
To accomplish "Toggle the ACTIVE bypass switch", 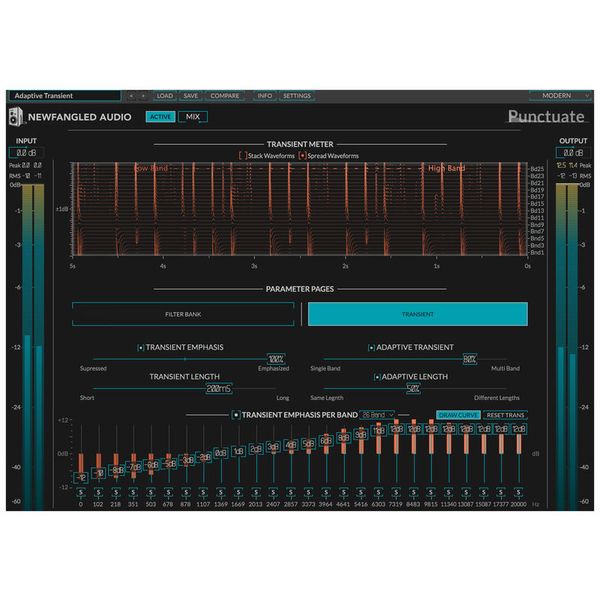I will [x=160, y=117].
